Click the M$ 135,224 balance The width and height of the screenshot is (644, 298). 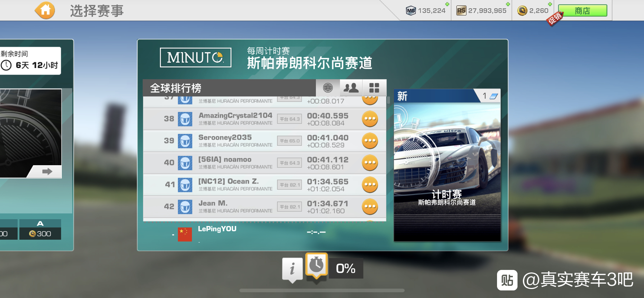pos(426,11)
